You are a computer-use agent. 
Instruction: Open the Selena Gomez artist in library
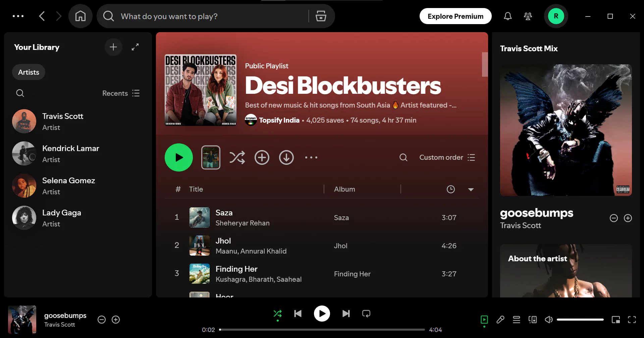click(x=78, y=186)
